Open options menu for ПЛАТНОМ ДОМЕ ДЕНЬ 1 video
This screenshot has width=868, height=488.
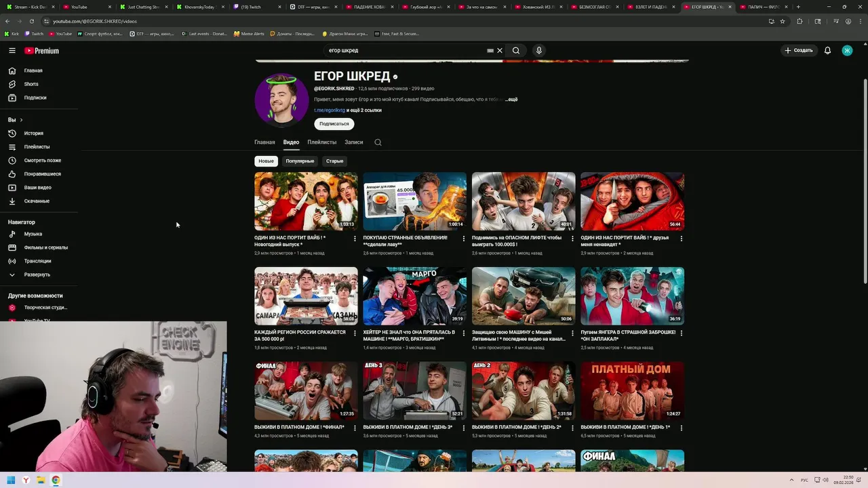(681, 428)
